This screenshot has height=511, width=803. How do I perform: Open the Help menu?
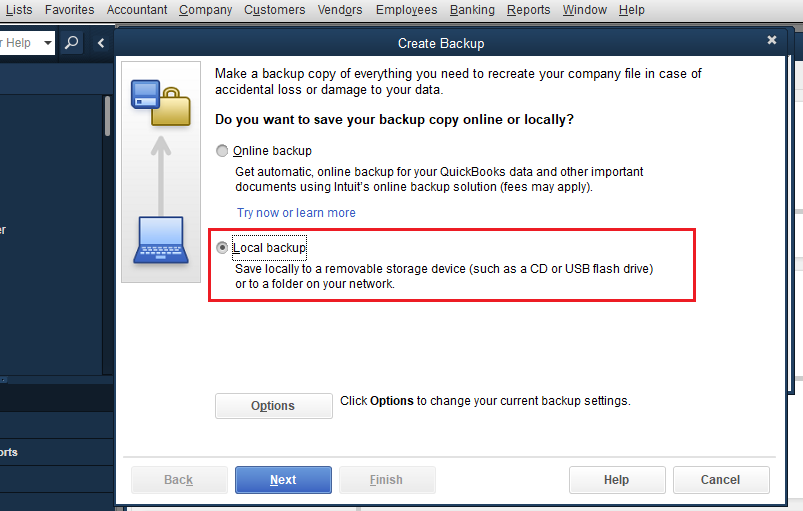[631, 10]
